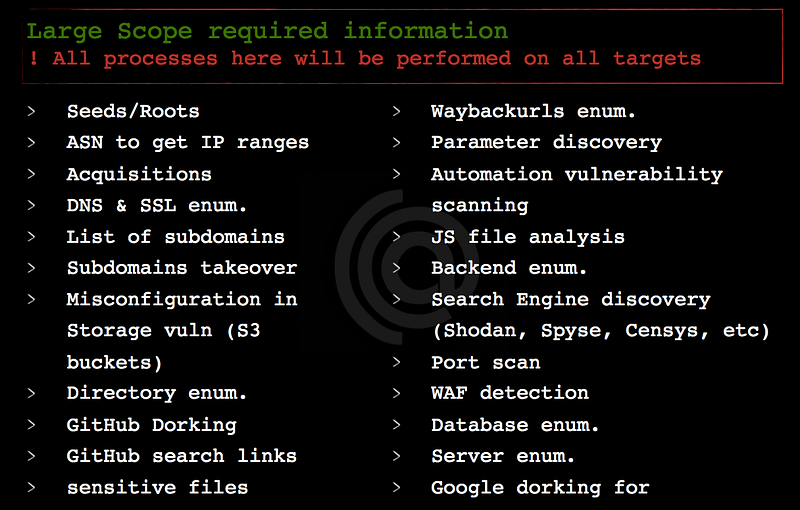Click JS file analysis entry
This screenshot has width=800, height=510.
tap(527, 237)
